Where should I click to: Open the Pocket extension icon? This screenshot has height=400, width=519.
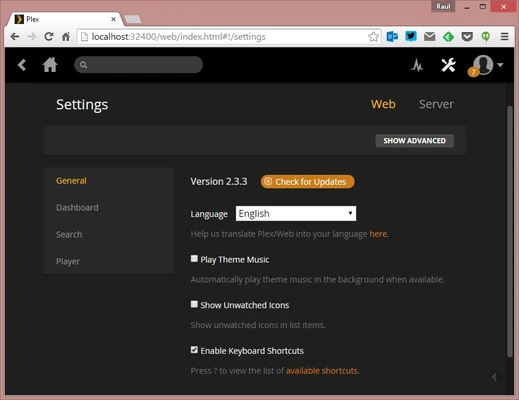467,37
